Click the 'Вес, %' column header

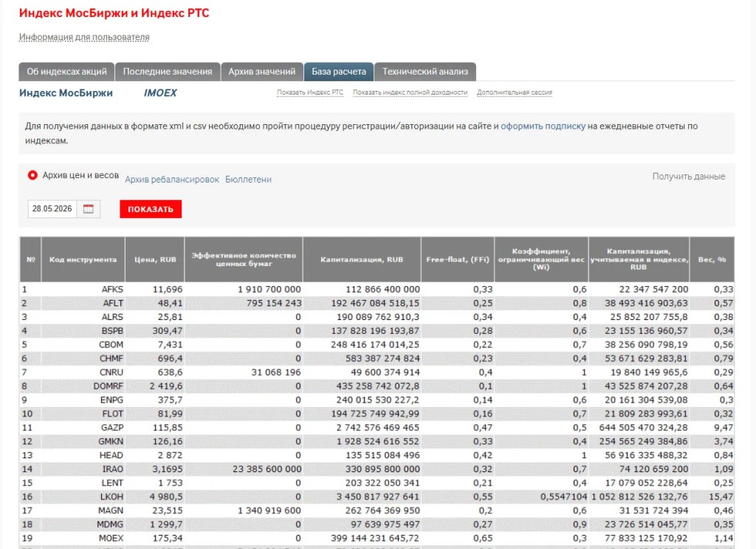coord(712,259)
